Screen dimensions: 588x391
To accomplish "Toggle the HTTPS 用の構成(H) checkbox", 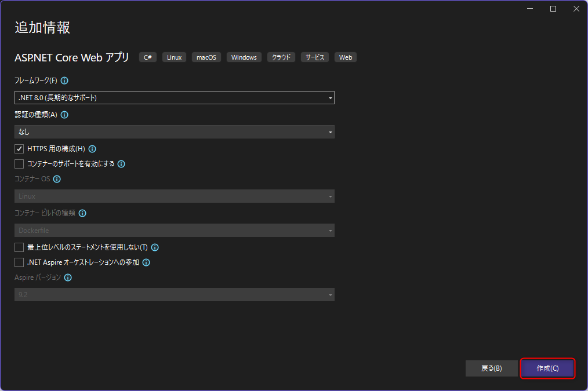I will (19, 149).
